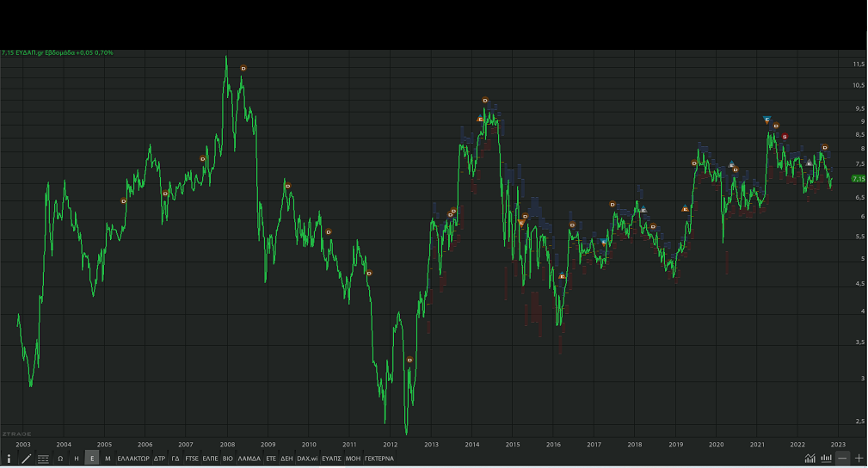Zoom in with the plus button
The width and height of the screenshot is (868, 468).
(x=859, y=458)
